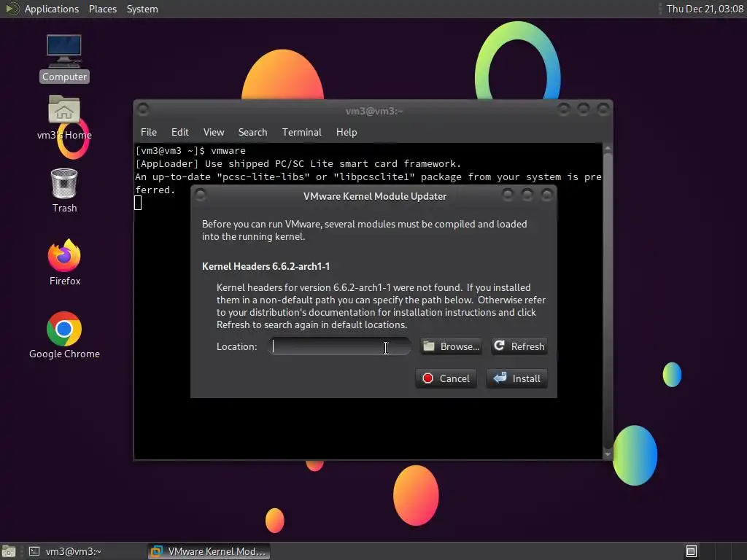Open the Terminal menu in terminal window
747x560 pixels.
click(301, 133)
